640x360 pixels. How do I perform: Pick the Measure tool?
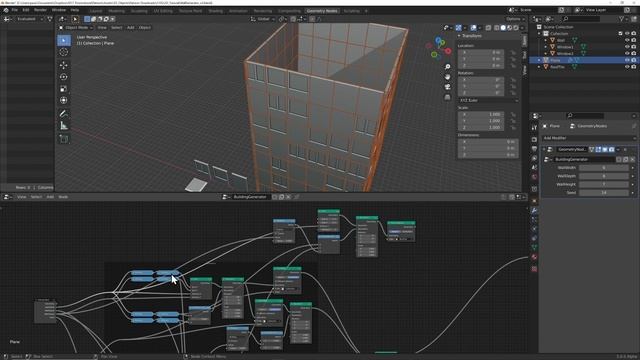64,126
